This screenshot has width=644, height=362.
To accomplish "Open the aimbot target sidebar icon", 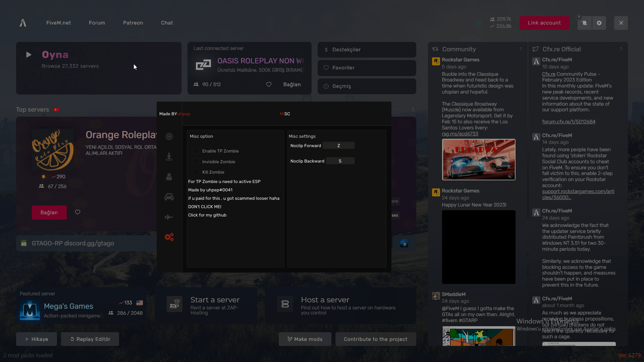I will (169, 136).
